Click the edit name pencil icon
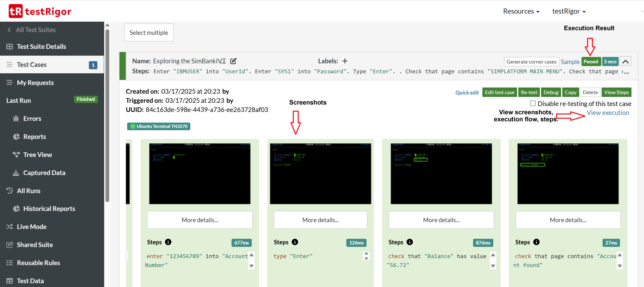The image size is (644, 287). pos(233,61)
